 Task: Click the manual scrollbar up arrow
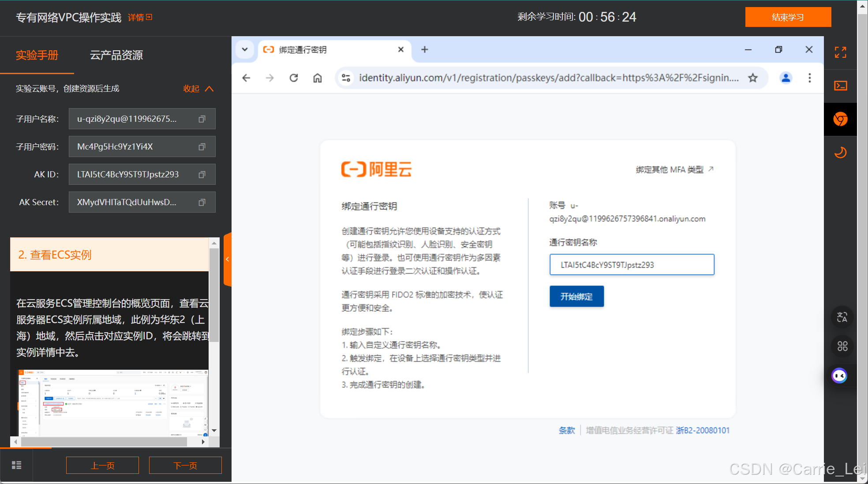214,243
